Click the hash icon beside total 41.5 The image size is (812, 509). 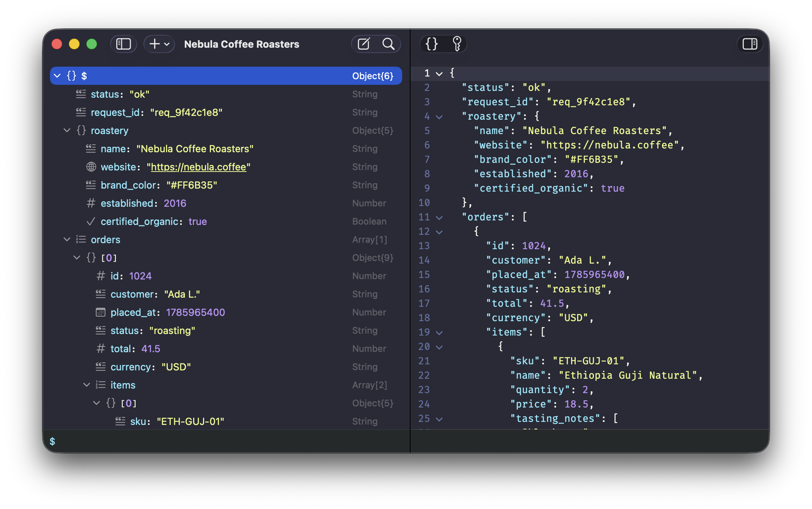[x=101, y=348]
